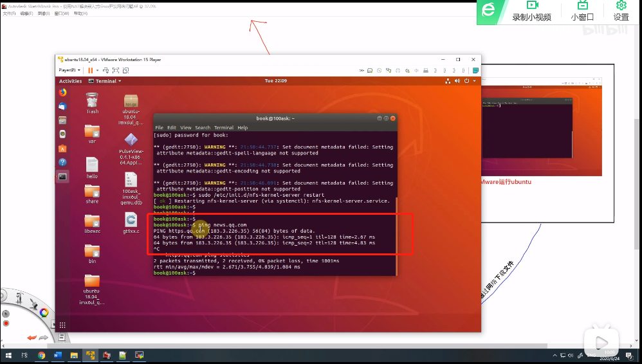Click the 小窗口 small window button
The width and height of the screenshot is (642, 364).
tap(582, 12)
